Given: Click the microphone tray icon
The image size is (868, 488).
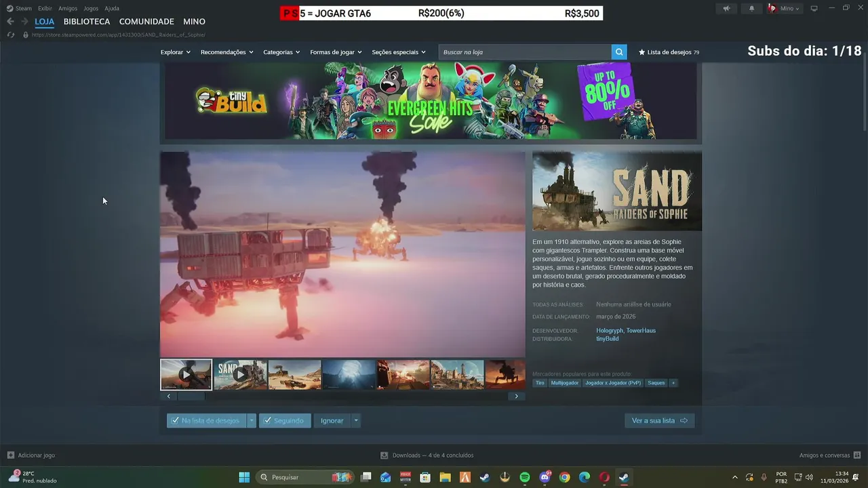Looking at the screenshot, I should pos(764,477).
